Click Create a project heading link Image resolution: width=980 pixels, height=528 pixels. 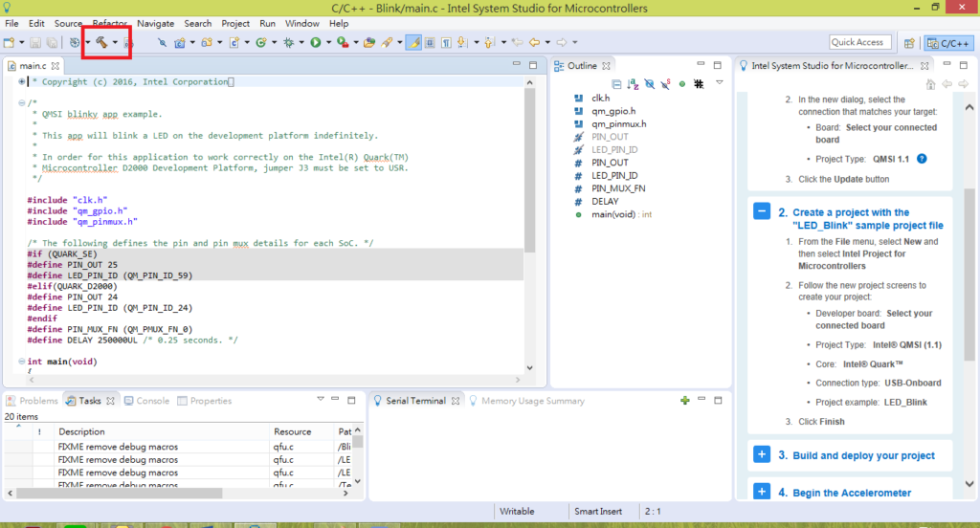(x=868, y=219)
